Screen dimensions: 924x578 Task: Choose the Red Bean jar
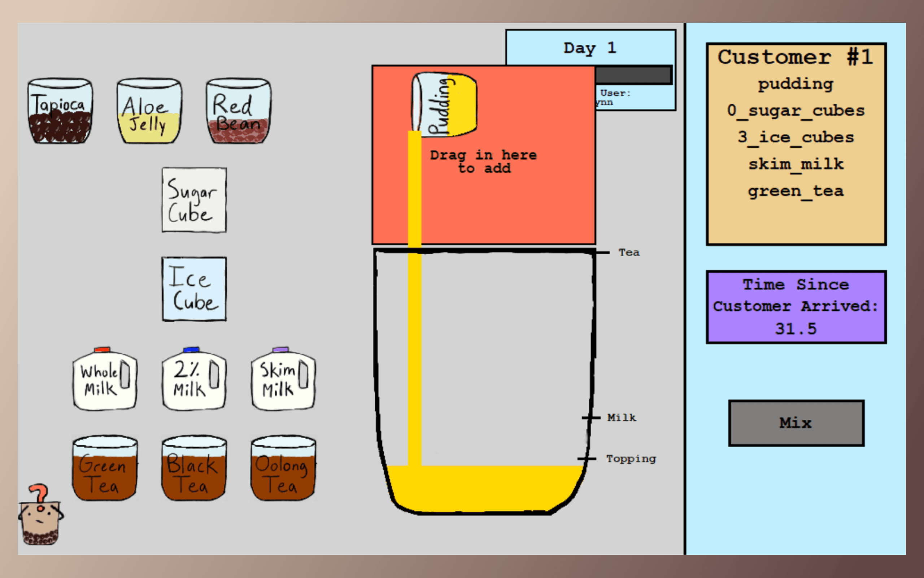click(x=239, y=111)
